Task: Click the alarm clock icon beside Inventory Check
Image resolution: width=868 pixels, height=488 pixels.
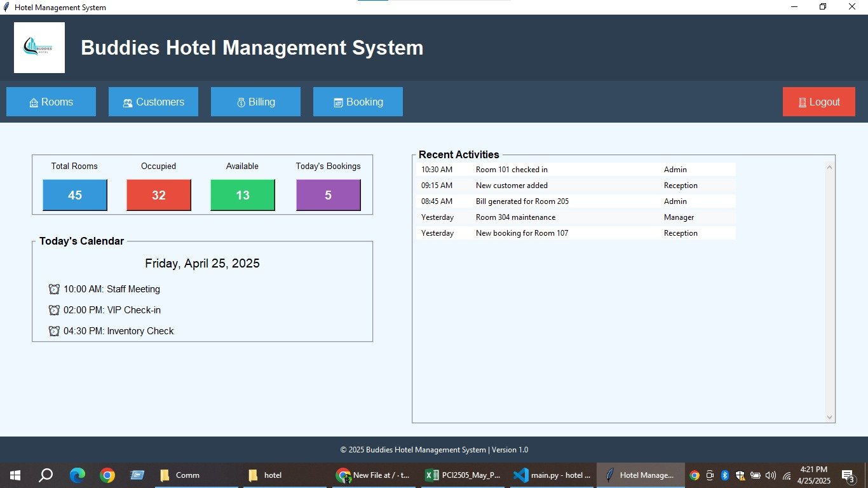Action: (54, 331)
